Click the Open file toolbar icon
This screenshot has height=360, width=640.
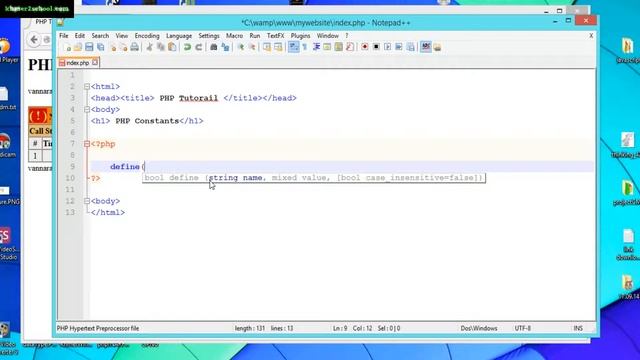coord(78,47)
